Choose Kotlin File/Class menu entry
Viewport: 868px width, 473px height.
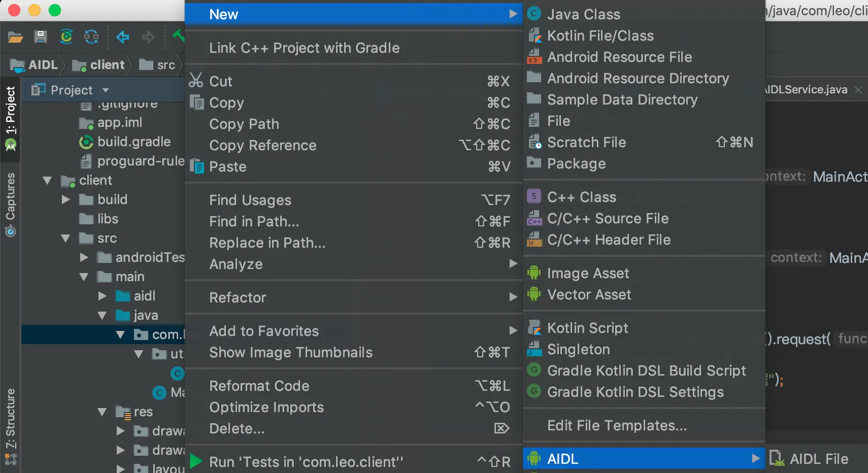(600, 36)
